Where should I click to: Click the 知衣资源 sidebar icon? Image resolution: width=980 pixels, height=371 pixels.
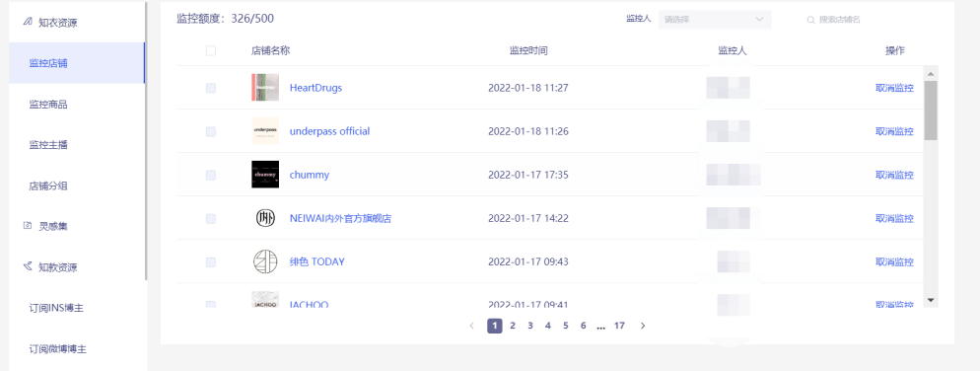click(x=27, y=22)
